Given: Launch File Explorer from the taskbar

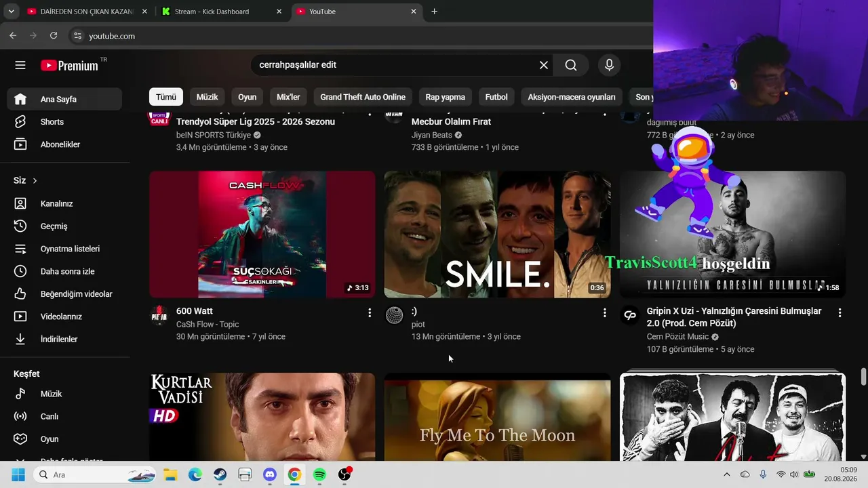Looking at the screenshot, I should pos(170,474).
